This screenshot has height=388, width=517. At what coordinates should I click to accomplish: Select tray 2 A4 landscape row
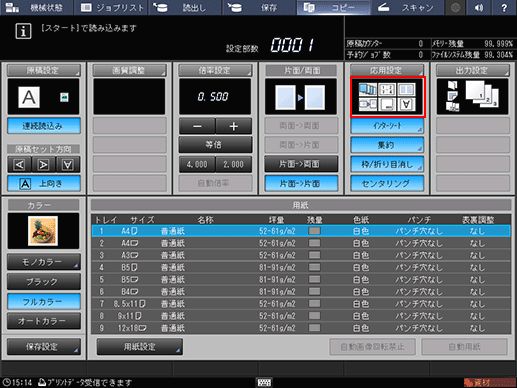point(301,243)
